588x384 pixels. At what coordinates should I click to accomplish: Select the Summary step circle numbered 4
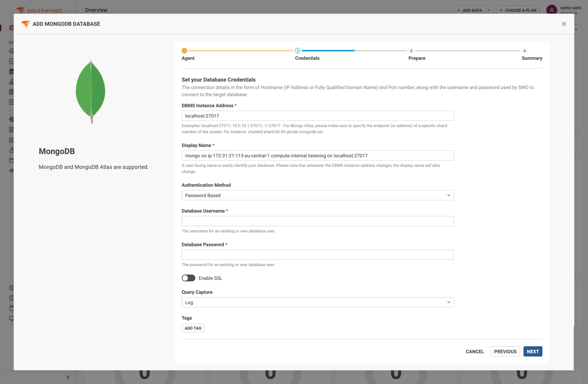(x=524, y=51)
